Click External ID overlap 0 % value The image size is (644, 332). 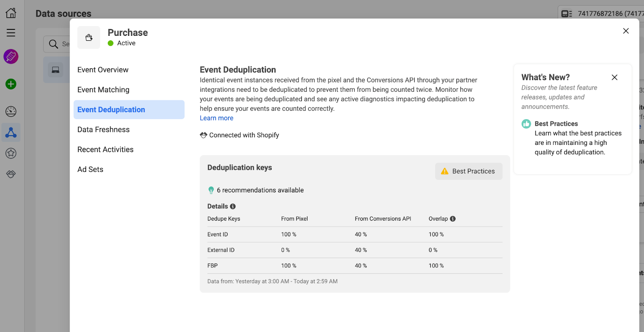(x=433, y=250)
